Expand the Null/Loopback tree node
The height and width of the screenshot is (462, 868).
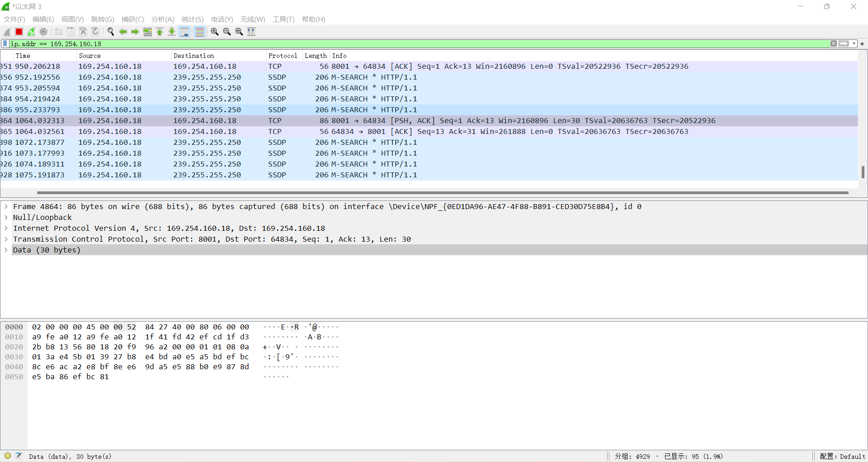point(6,218)
